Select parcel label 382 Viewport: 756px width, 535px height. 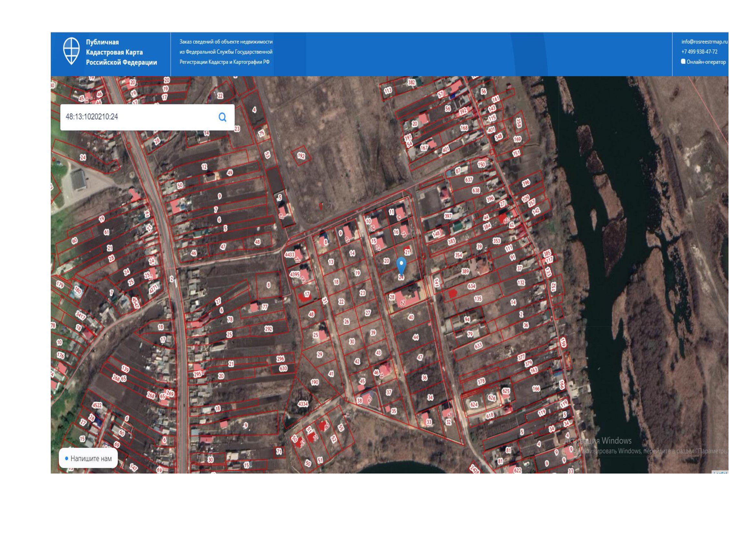411,82
